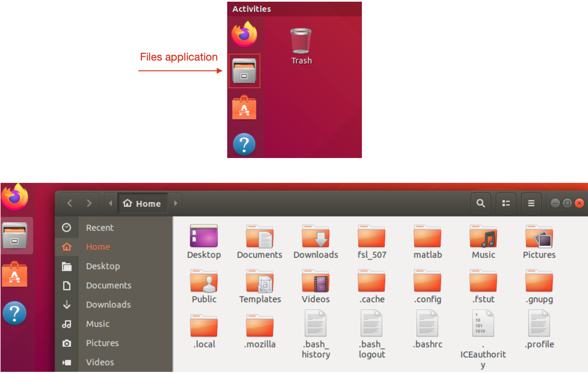This screenshot has height=373, width=588.
Task: Click Activities in the top bar
Action: pos(252,9)
